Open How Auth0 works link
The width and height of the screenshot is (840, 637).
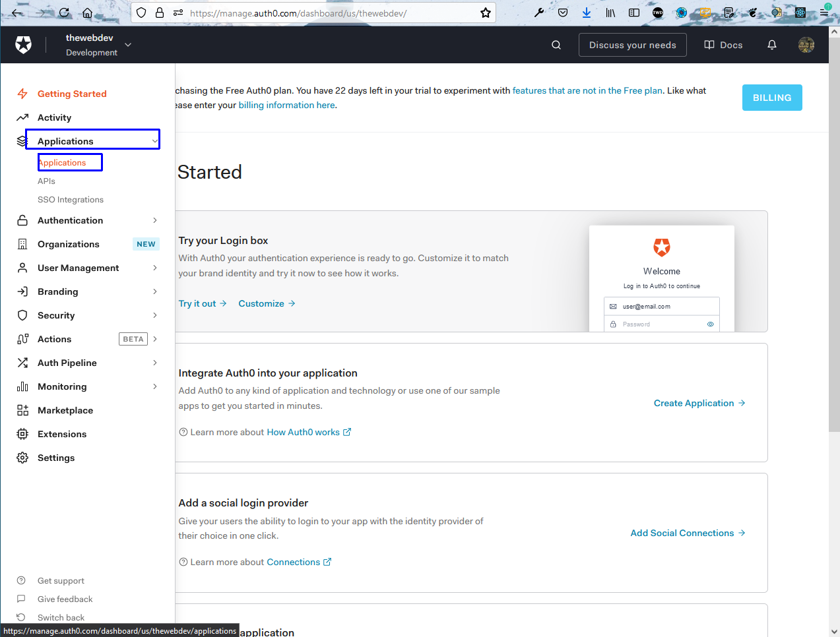click(x=309, y=432)
